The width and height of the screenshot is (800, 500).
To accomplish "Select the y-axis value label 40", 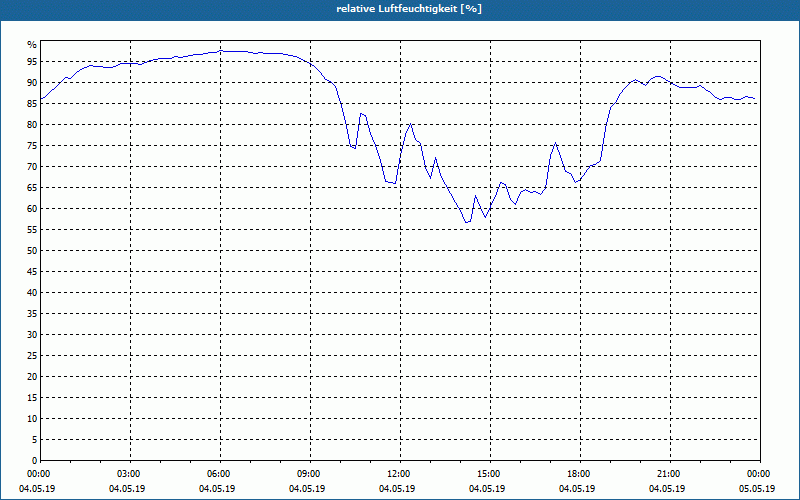I will pos(32,293).
